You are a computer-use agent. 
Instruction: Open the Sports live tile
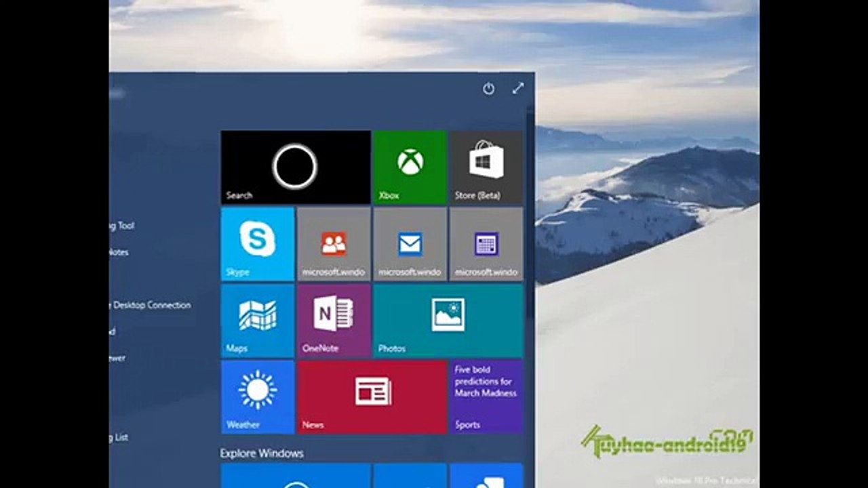pyautogui.click(x=486, y=397)
